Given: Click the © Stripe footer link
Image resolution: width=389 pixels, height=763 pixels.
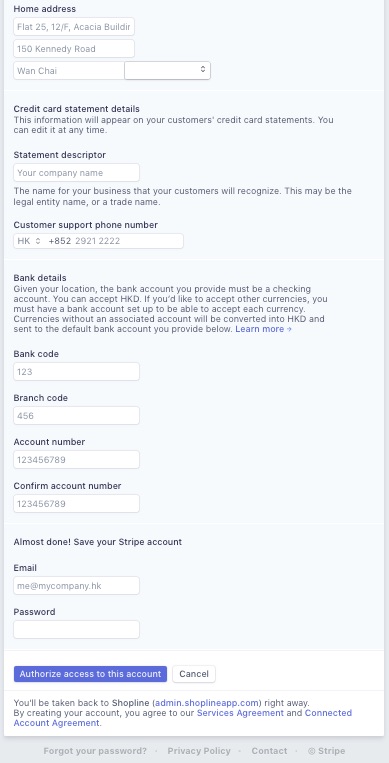Looking at the screenshot, I should click(x=327, y=751).
